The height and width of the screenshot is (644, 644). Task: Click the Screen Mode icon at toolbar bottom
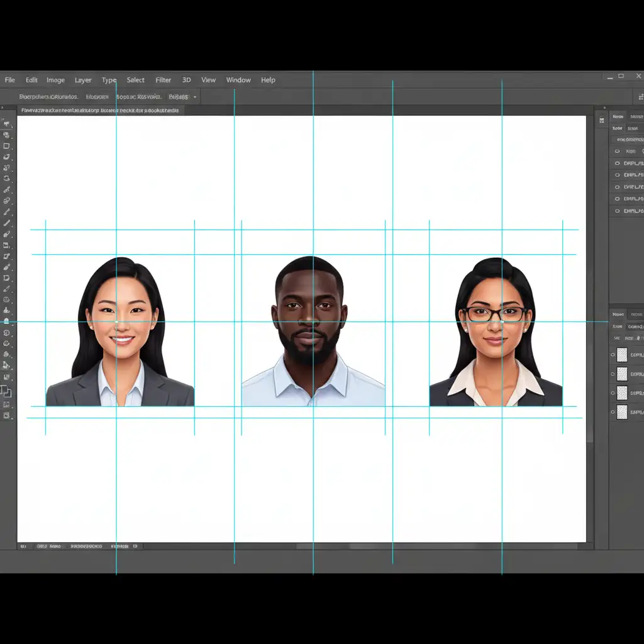(7, 416)
